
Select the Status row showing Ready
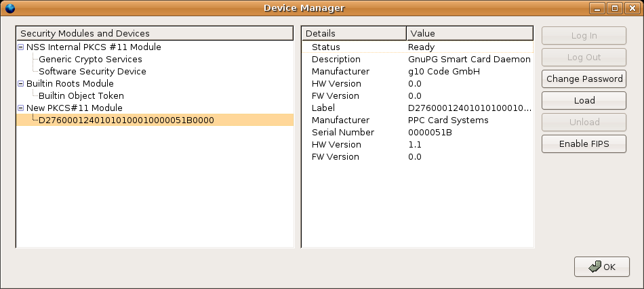417,47
